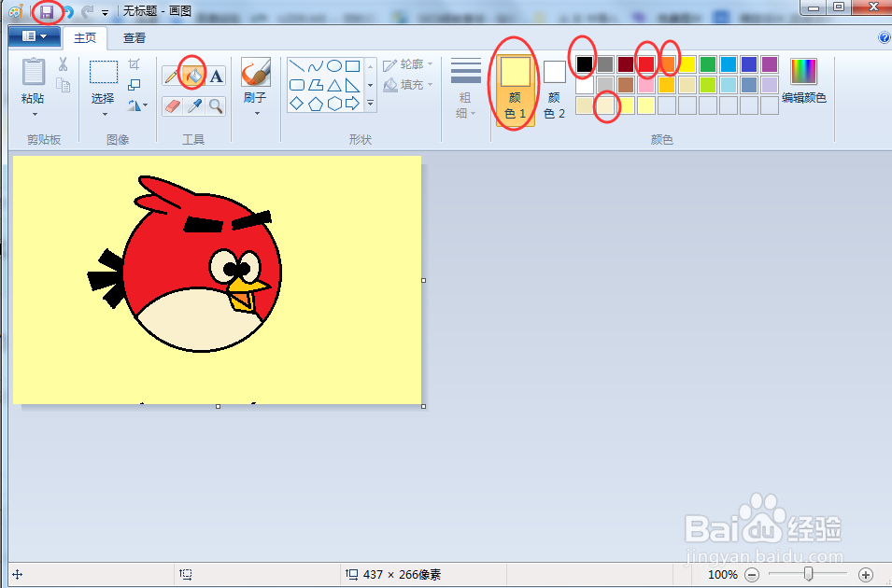Select the Right arrow shape
This screenshot has height=588, width=892.
[353, 104]
